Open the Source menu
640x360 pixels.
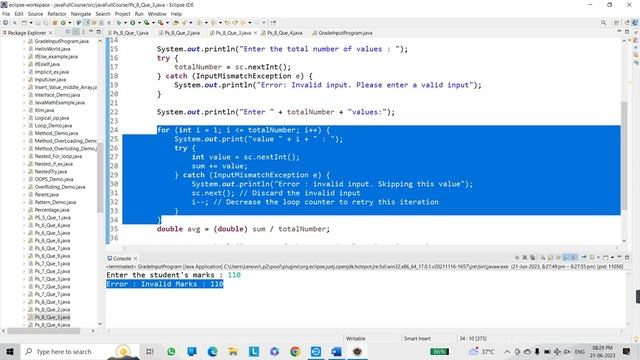click(x=35, y=14)
